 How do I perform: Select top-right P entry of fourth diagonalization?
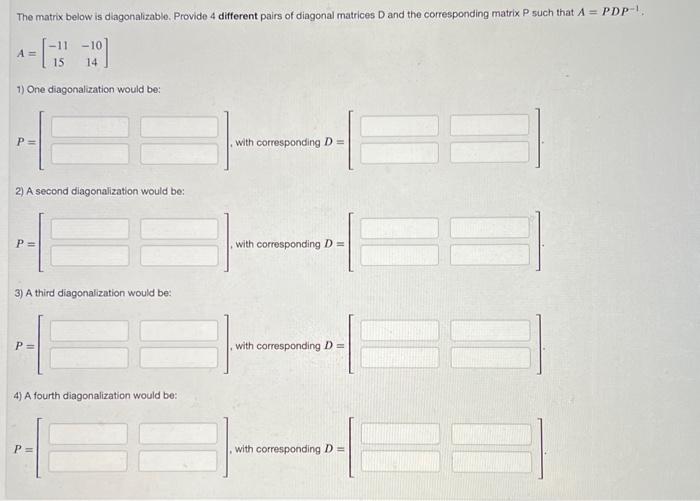pos(178,434)
